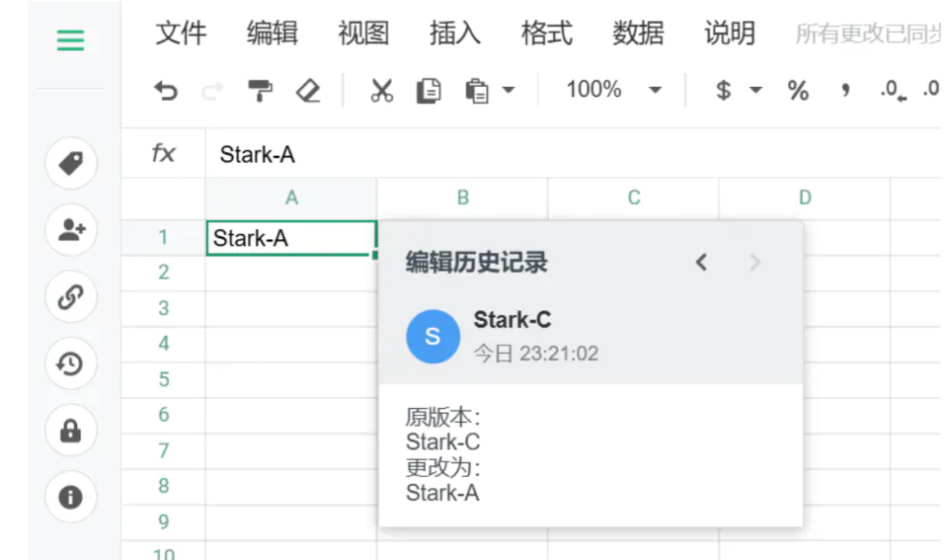Expand the currency format dropdown
948x560 pixels.
pyautogui.click(x=755, y=91)
